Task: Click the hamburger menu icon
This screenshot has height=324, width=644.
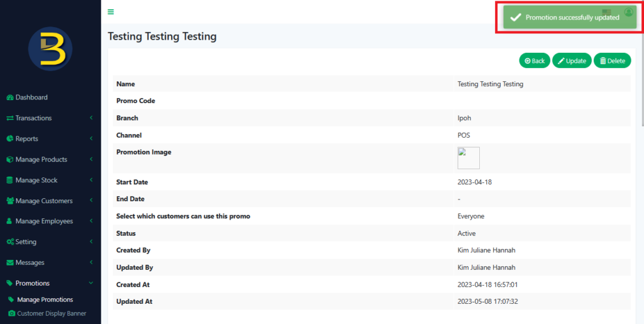Action: [111, 12]
